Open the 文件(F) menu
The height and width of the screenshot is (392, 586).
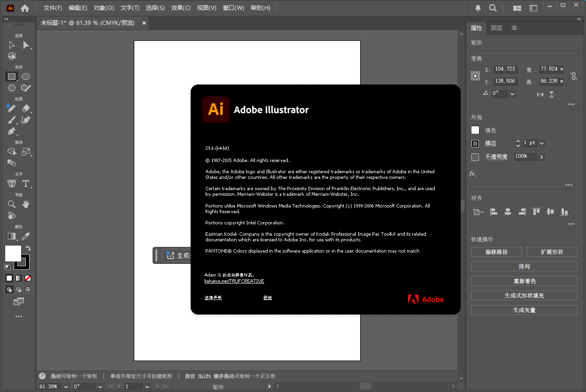(x=53, y=8)
